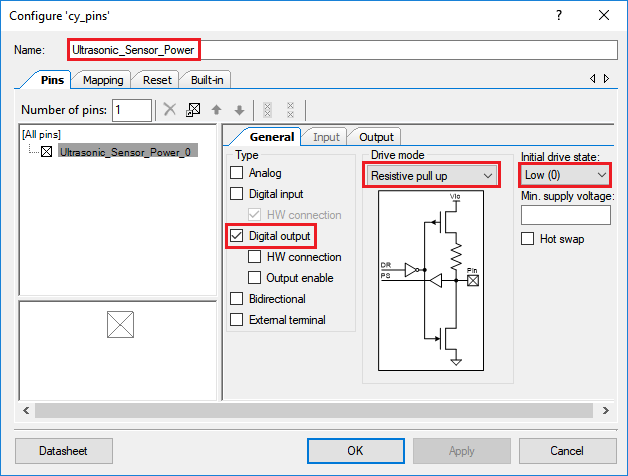
Task: Click the move pin up arrow
Action: 216,109
